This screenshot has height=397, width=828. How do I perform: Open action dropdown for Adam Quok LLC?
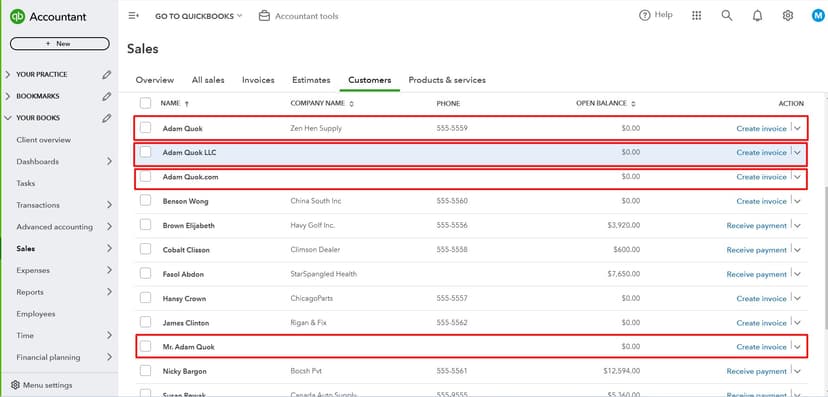(797, 153)
